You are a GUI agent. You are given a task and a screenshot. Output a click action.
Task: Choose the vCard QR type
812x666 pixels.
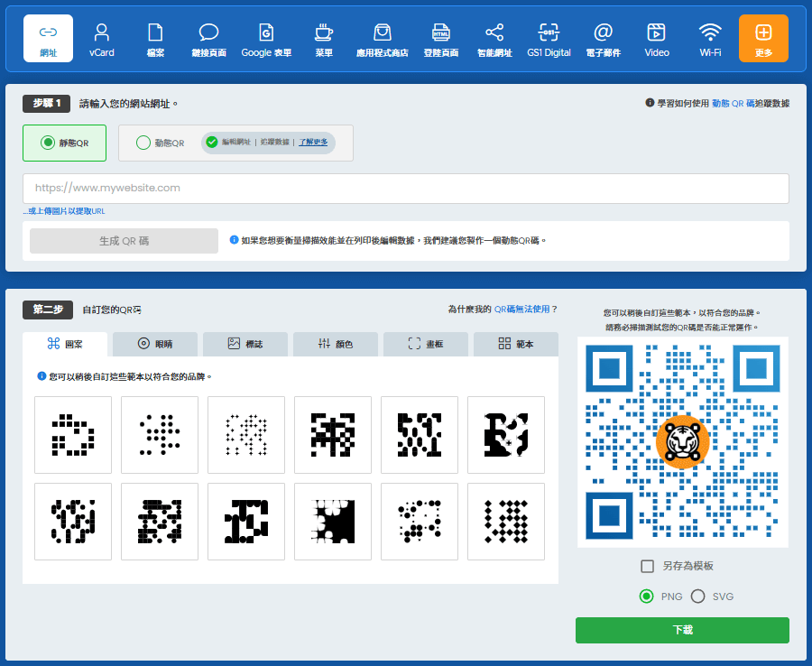pos(101,38)
